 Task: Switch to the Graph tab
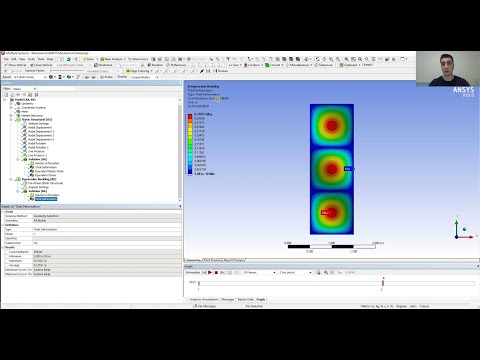[261, 299]
